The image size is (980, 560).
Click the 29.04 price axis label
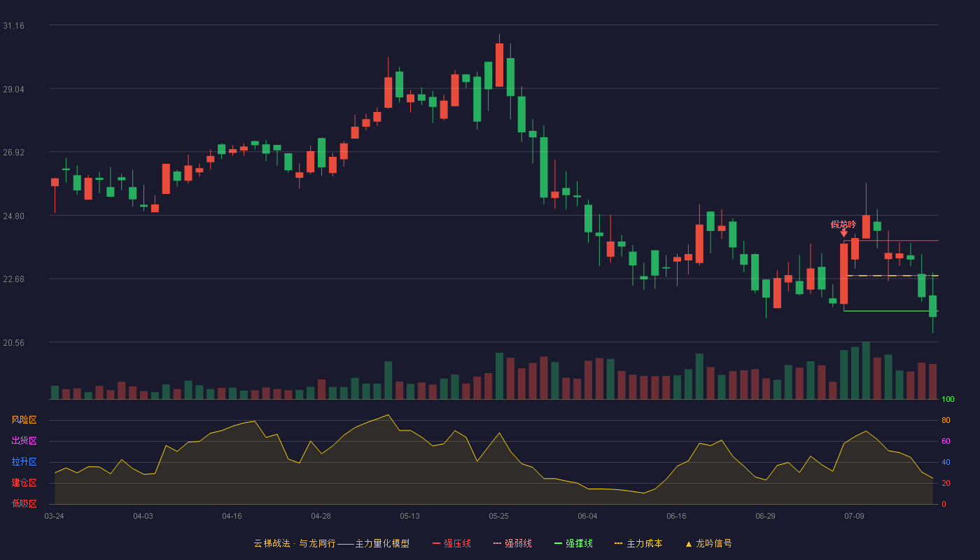(13, 89)
